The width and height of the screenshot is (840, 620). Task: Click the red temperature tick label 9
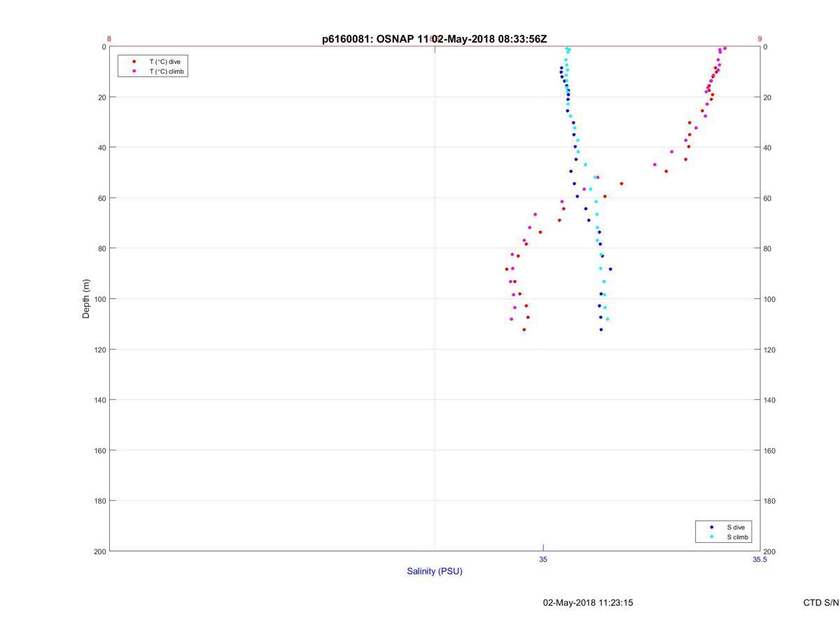click(759, 39)
